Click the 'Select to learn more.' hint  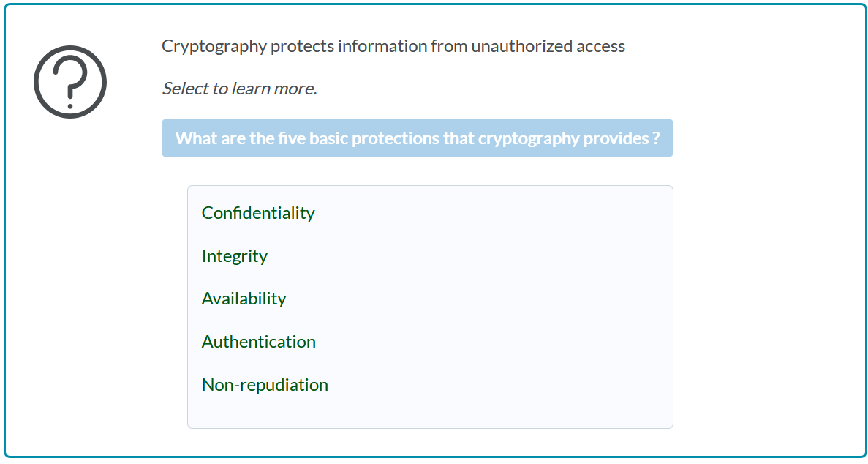pos(239,89)
